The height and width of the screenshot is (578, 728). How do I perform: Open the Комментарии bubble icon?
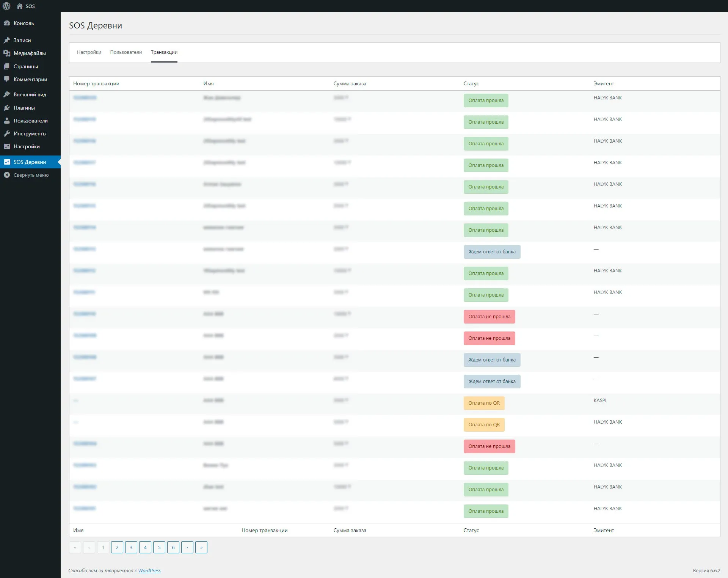tap(7, 79)
